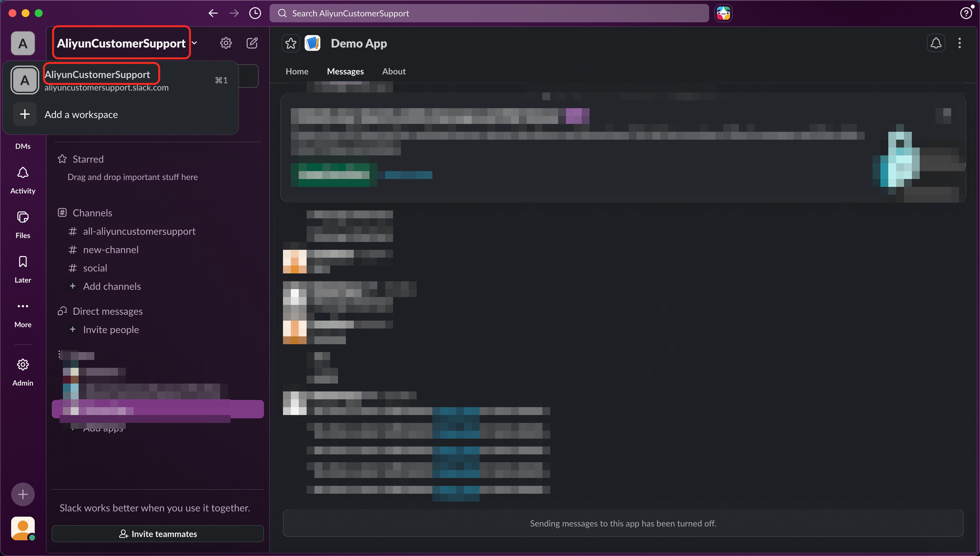Open the DMs section in sidebar

point(23,146)
